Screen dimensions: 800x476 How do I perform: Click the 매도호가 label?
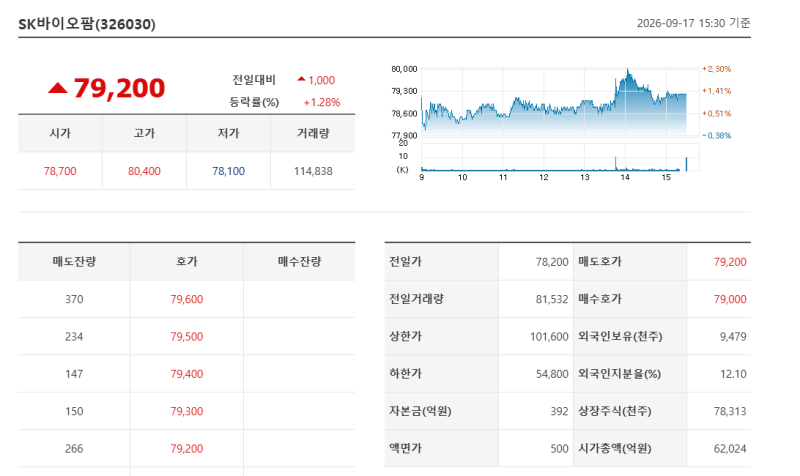(x=600, y=261)
